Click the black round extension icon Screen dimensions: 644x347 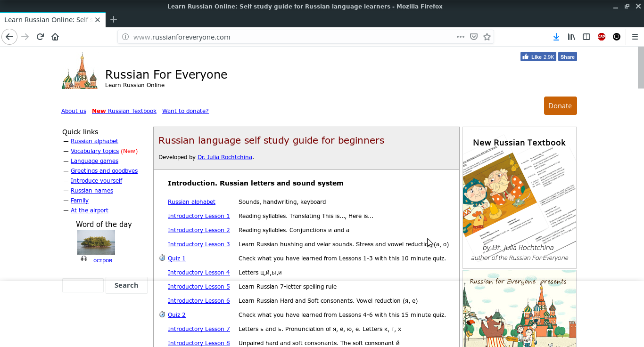(617, 37)
